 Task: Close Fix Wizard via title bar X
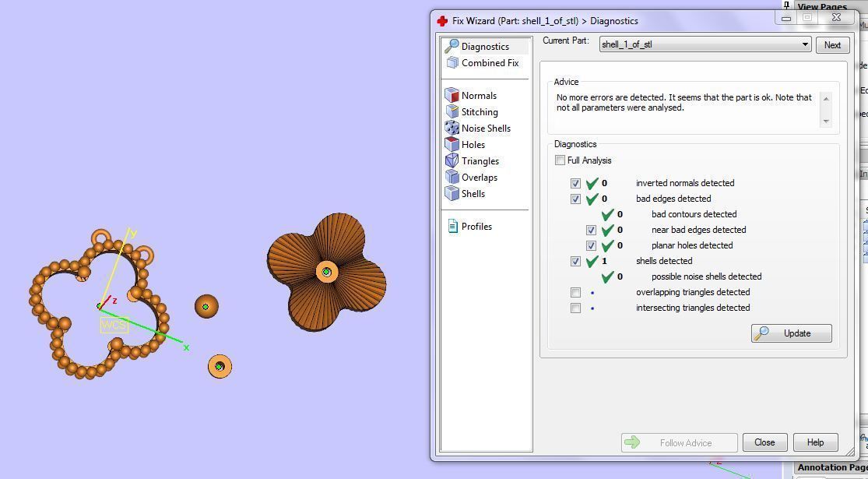(x=836, y=18)
